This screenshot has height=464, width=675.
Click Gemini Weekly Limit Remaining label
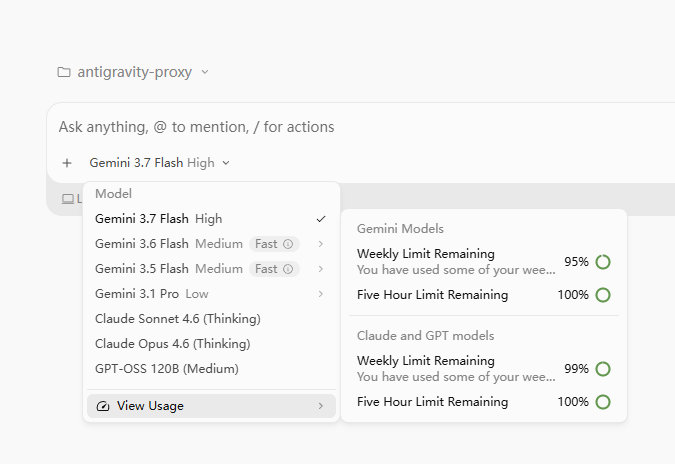(x=425, y=254)
